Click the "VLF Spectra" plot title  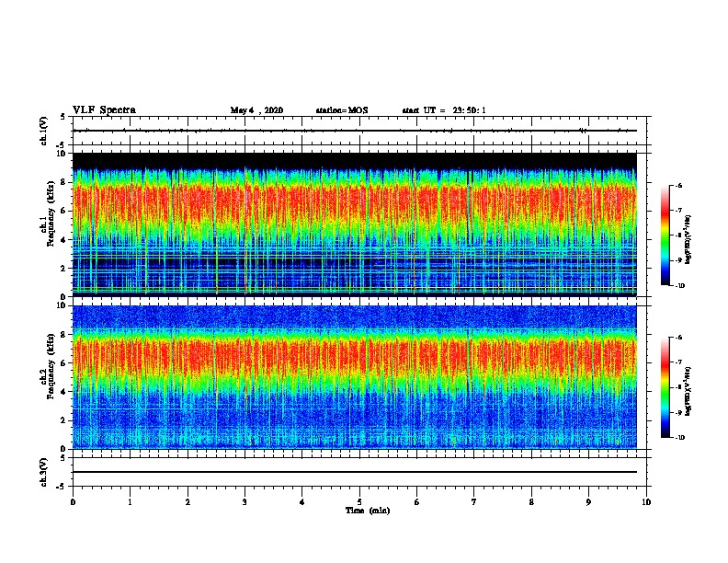coord(104,110)
